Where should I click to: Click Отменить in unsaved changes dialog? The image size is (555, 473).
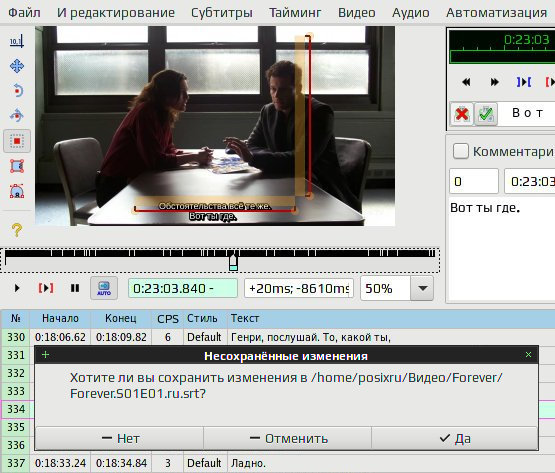[288, 438]
